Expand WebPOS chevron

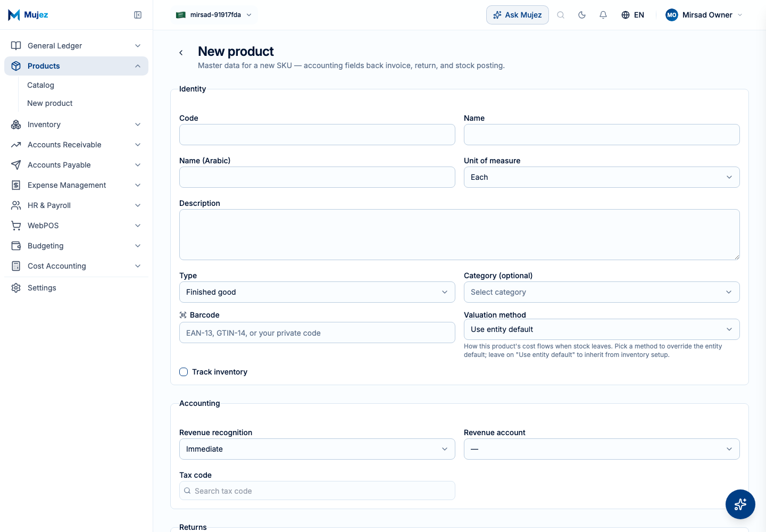(x=138, y=226)
